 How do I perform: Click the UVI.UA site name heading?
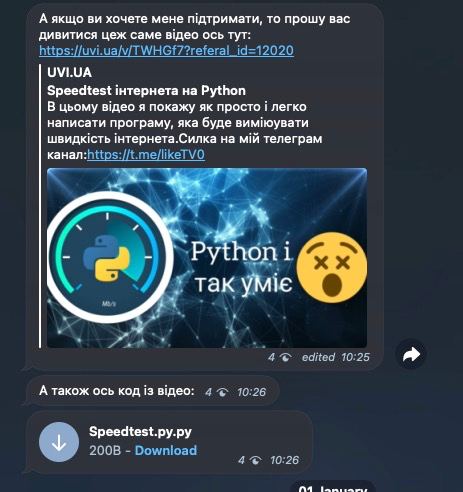click(x=69, y=72)
